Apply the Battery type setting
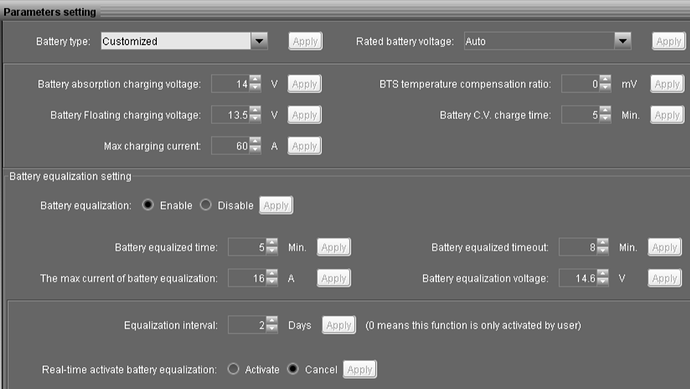Viewport: 690px width, 389px height. point(305,41)
